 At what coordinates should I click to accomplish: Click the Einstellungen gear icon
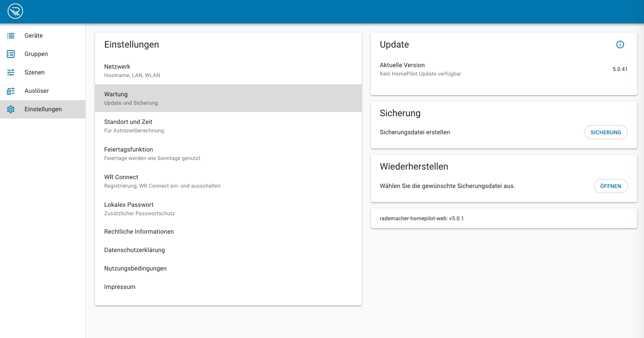[x=11, y=109]
